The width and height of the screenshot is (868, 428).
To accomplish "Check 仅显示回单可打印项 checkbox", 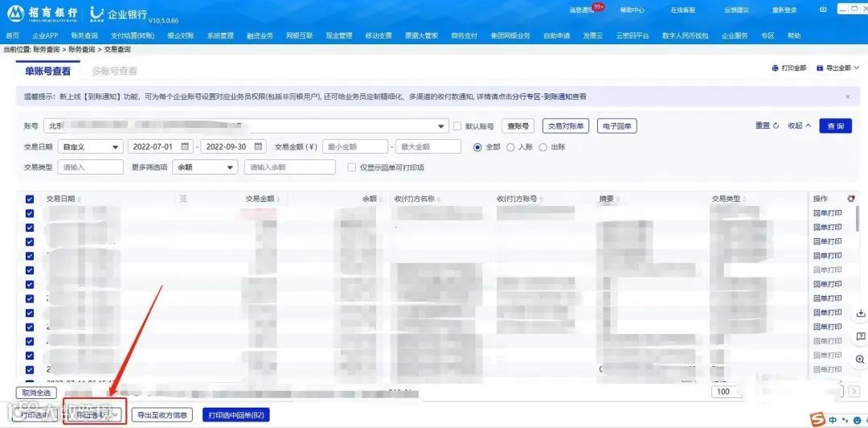I will (x=351, y=167).
